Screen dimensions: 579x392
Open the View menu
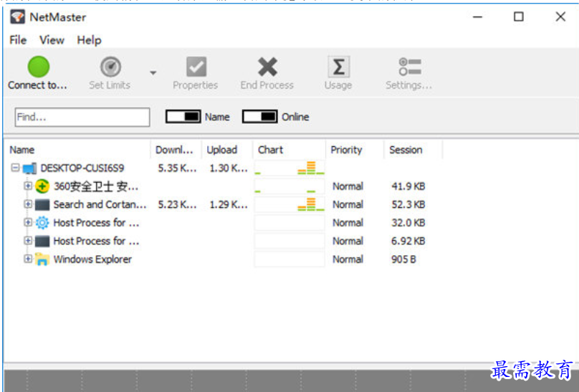52,40
